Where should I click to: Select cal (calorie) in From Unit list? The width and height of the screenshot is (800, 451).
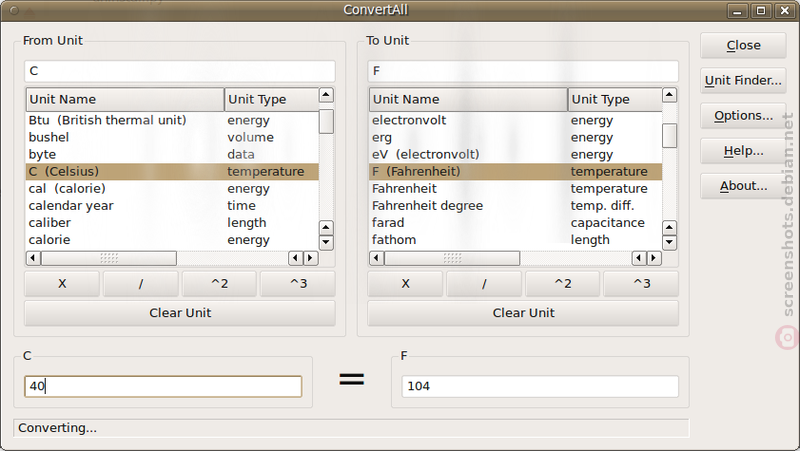point(172,189)
